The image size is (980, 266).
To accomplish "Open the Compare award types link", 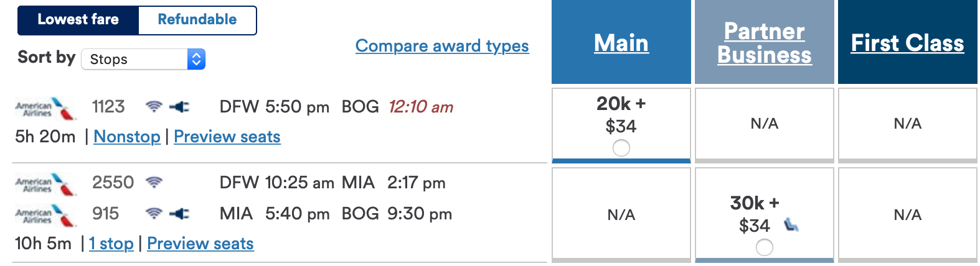I will coord(442,46).
